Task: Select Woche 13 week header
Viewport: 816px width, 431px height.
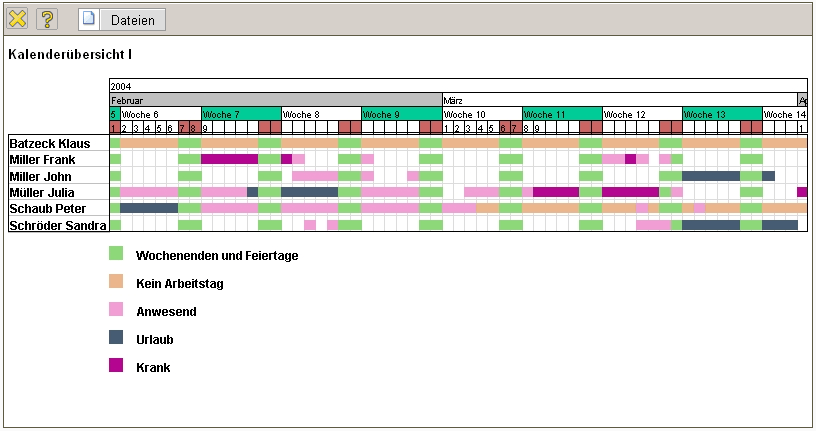Action: (721, 114)
